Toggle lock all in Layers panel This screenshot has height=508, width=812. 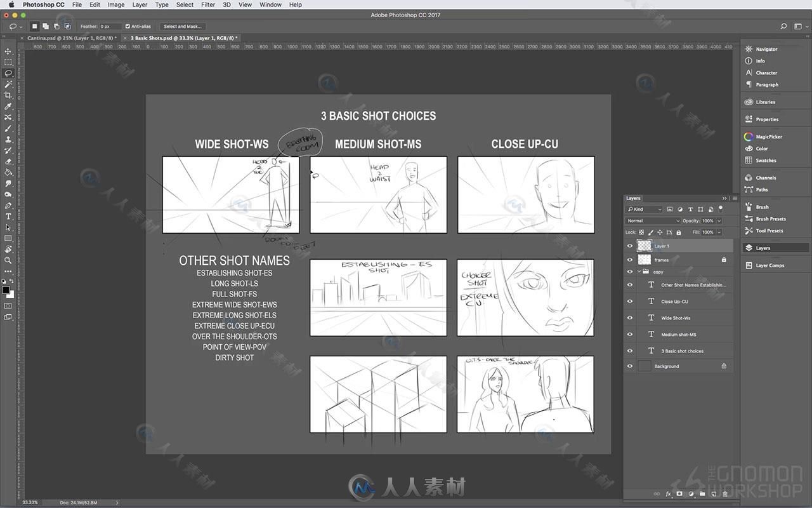click(678, 232)
